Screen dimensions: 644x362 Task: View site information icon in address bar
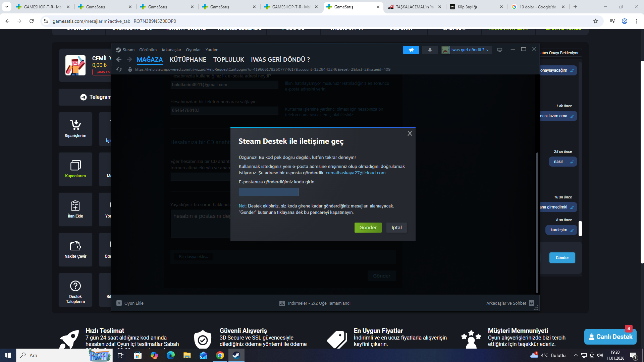46,21
